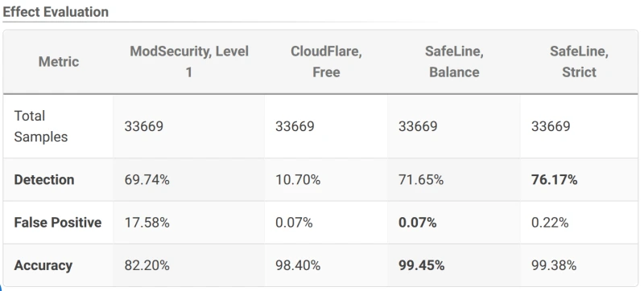Select the SafeLine, Strict column header
Viewport: 644px width, 291px height.
(x=579, y=62)
